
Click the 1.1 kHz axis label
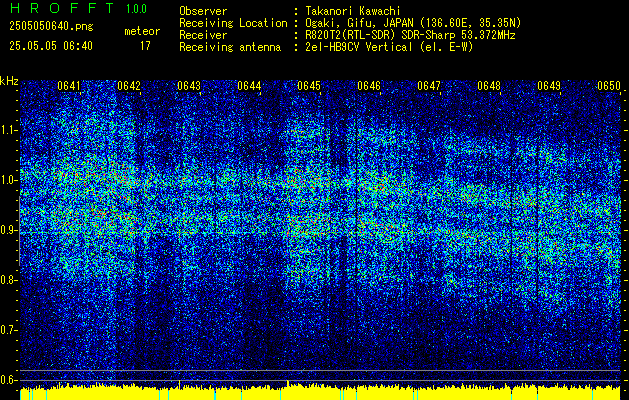(x=9, y=130)
